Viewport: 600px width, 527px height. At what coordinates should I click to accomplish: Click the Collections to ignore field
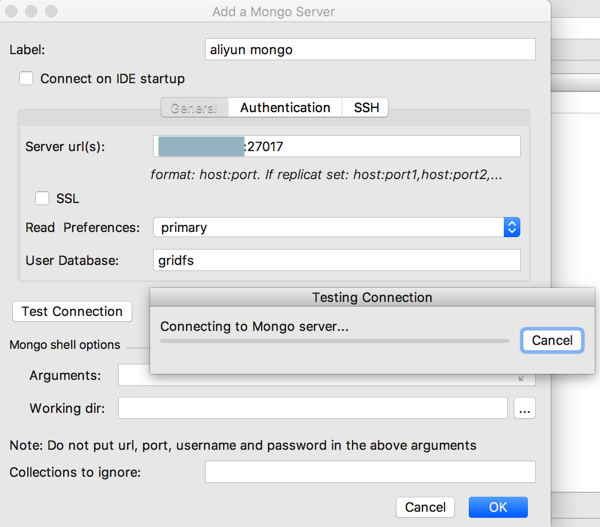pyautogui.click(x=370, y=472)
